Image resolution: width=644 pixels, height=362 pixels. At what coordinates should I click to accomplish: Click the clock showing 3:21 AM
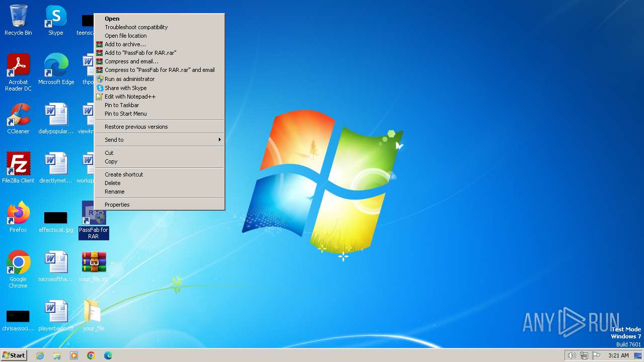(x=618, y=355)
